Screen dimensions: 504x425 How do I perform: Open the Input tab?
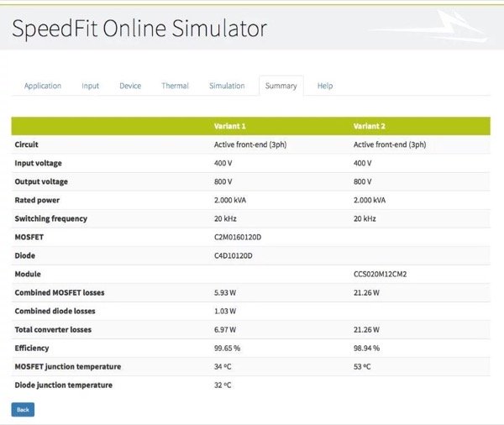[x=90, y=86]
